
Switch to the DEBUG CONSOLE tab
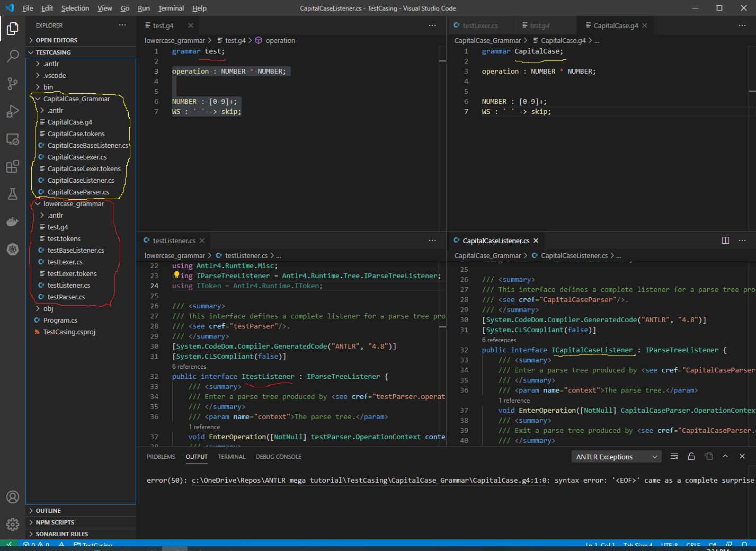coord(279,456)
